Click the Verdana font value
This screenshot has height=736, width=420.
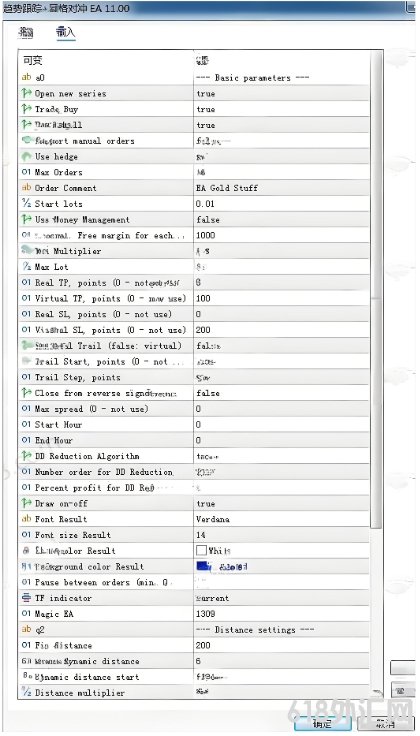(x=213, y=519)
